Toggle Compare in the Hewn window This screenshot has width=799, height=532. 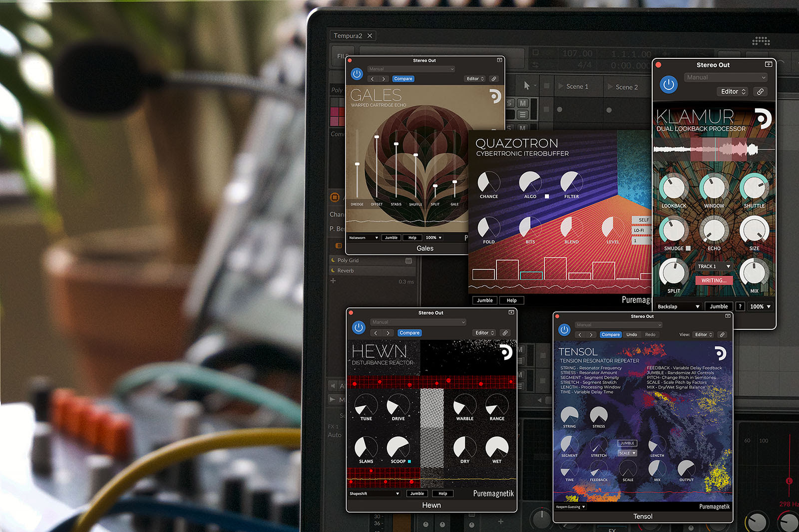[409, 333]
